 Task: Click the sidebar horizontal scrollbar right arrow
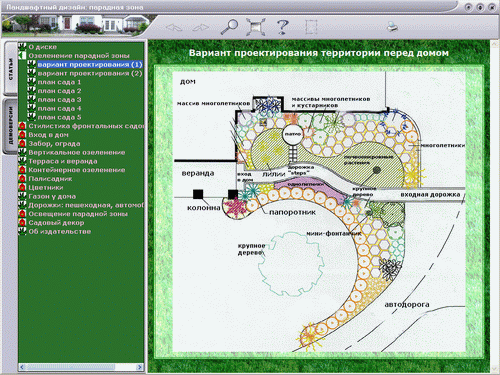(x=140, y=367)
